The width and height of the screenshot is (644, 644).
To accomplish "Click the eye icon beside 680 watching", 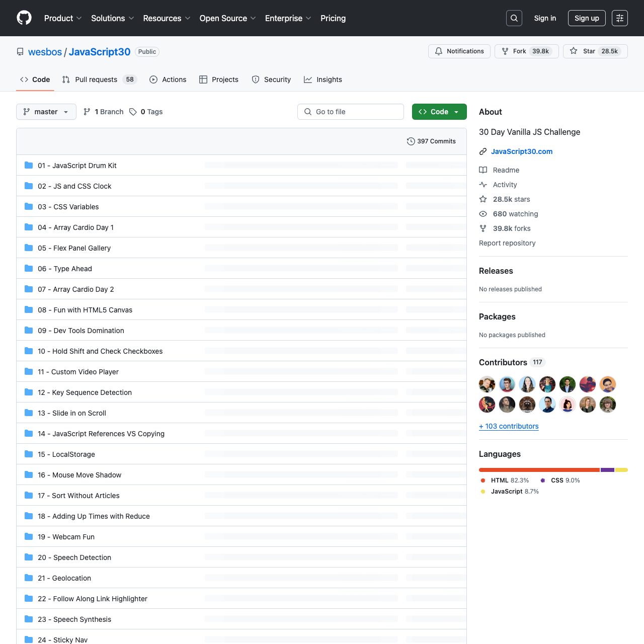I will 483,214.
